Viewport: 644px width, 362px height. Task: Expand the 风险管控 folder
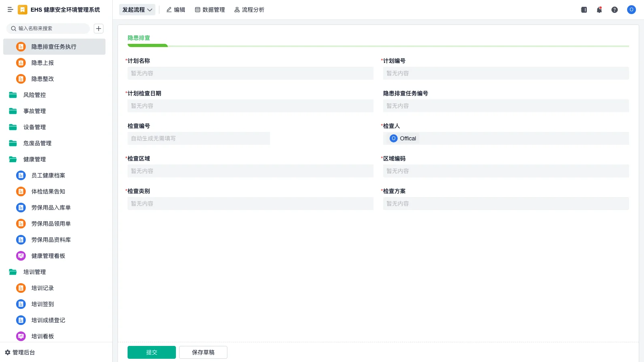pyautogui.click(x=34, y=95)
